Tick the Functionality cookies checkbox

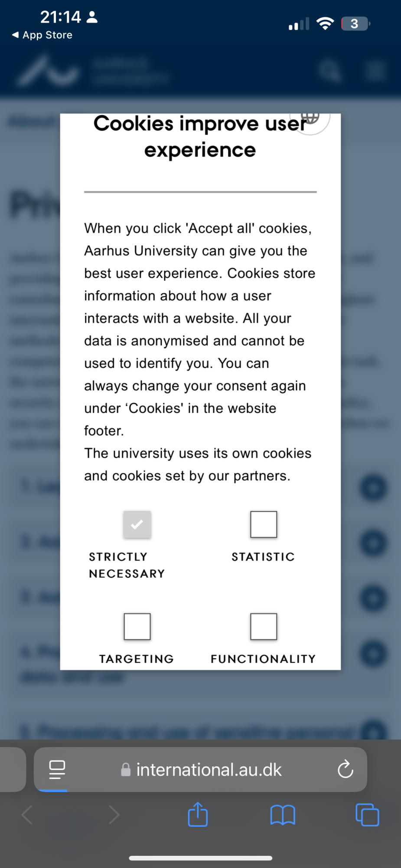264,626
